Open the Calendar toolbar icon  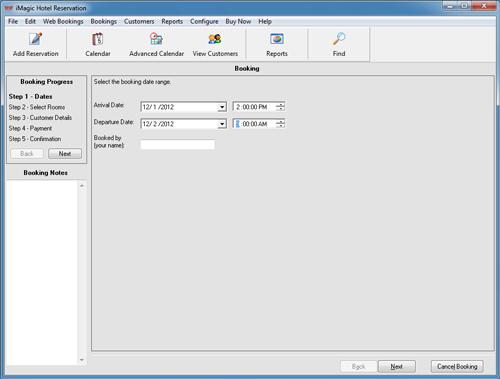pyautogui.click(x=98, y=39)
